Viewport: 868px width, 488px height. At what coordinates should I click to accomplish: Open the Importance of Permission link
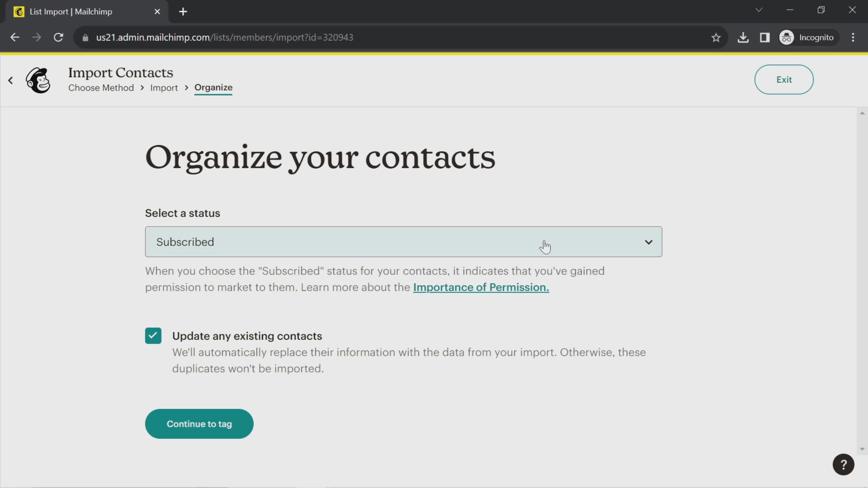tap(481, 287)
